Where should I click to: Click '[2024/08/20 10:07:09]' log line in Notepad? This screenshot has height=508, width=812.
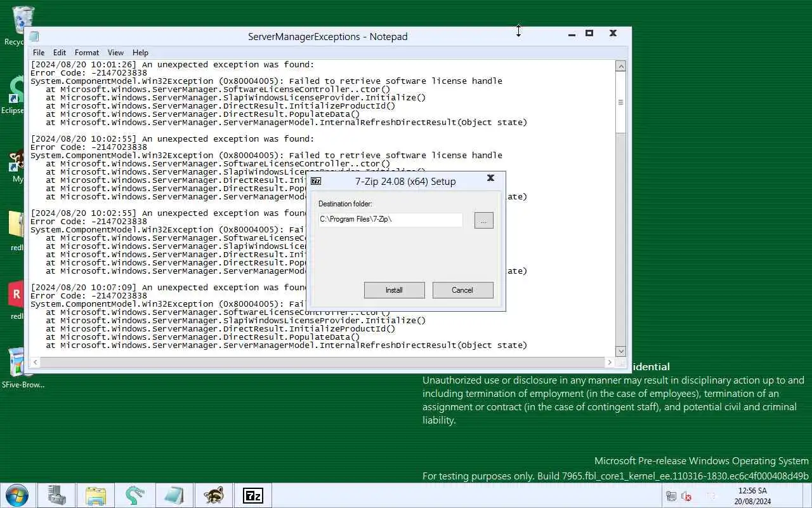click(x=169, y=288)
